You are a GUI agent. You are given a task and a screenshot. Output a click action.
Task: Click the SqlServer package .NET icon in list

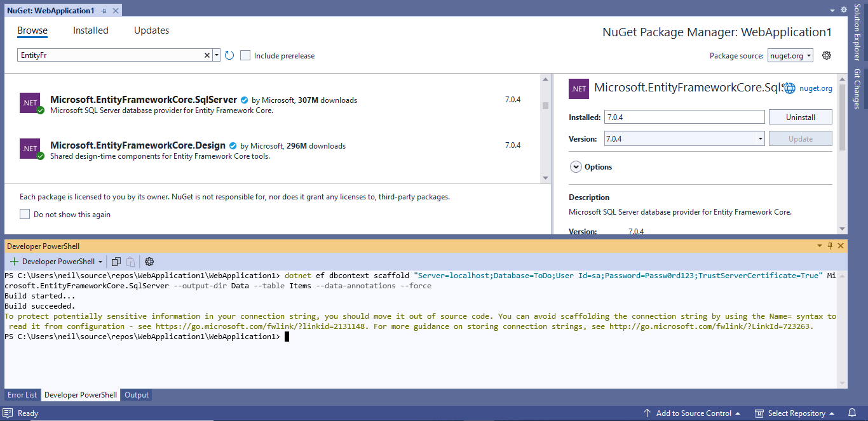[x=30, y=103]
